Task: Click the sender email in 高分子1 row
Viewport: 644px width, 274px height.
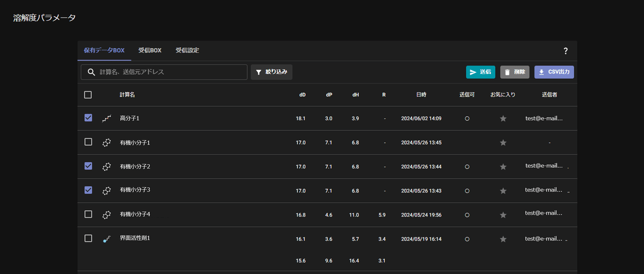Action: pos(544,118)
